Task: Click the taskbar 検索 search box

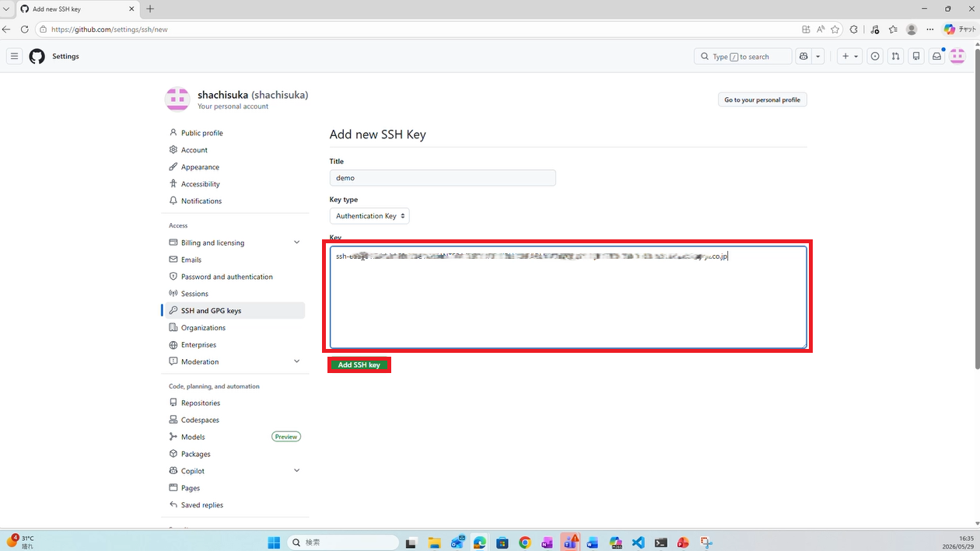Action: (x=343, y=542)
